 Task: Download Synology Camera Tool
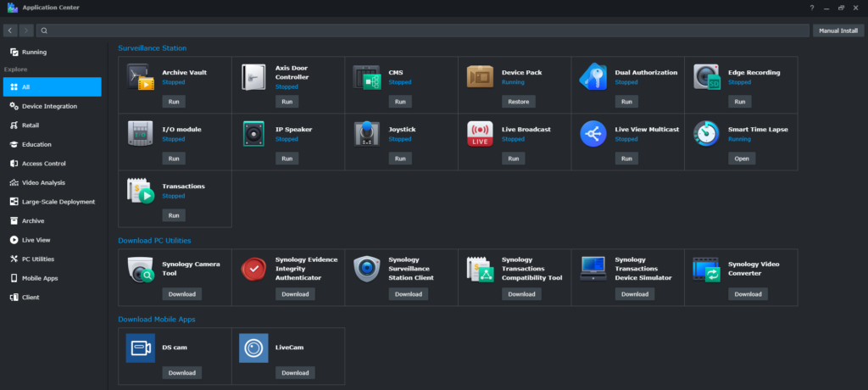tap(182, 293)
